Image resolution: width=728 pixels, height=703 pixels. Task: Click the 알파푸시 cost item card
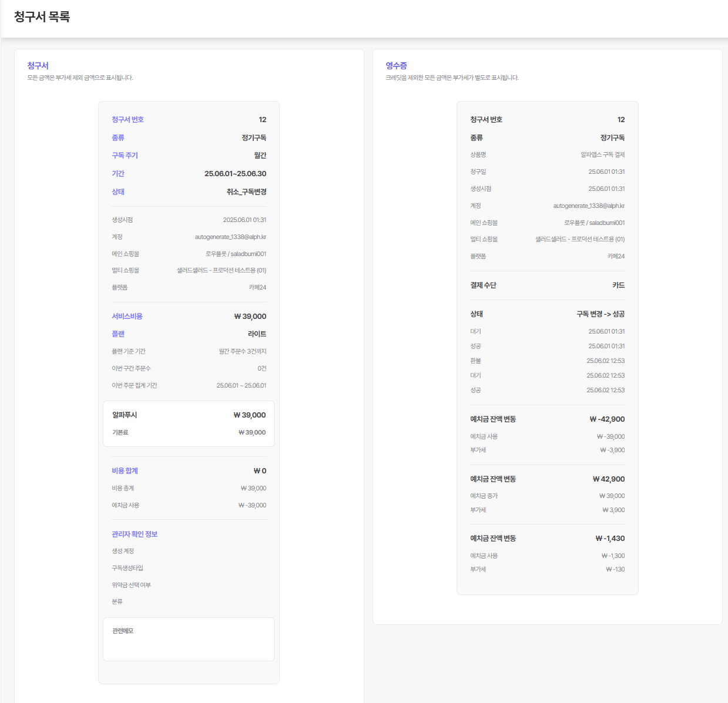point(189,424)
